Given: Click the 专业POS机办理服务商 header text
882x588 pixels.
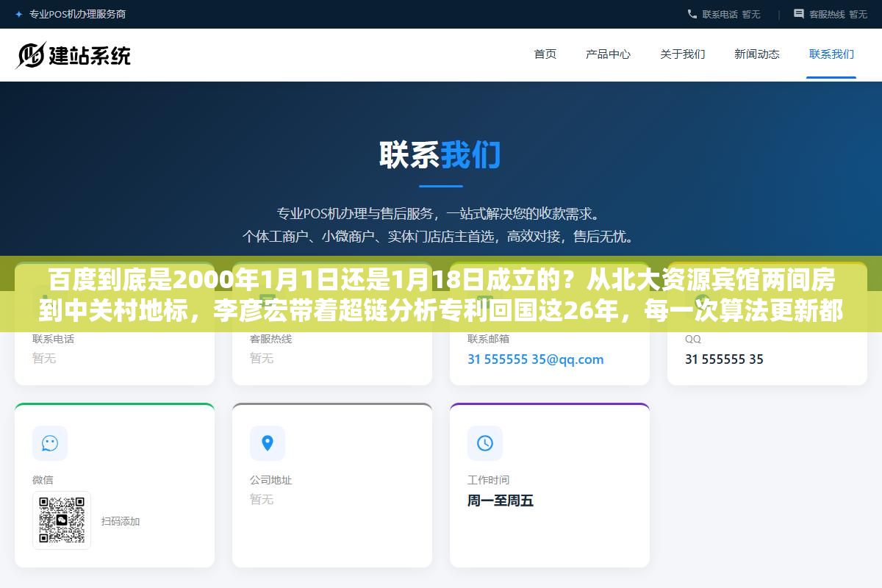Looking at the screenshot, I should point(77,14).
